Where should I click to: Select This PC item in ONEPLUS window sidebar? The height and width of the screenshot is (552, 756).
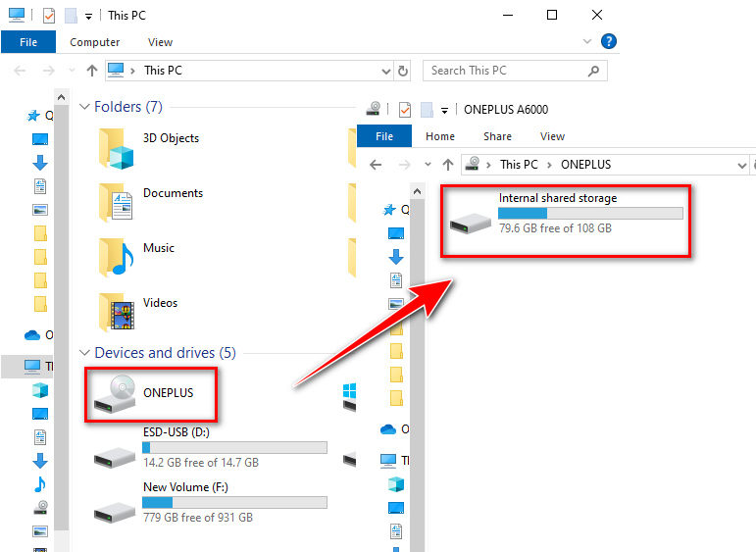coord(394,461)
